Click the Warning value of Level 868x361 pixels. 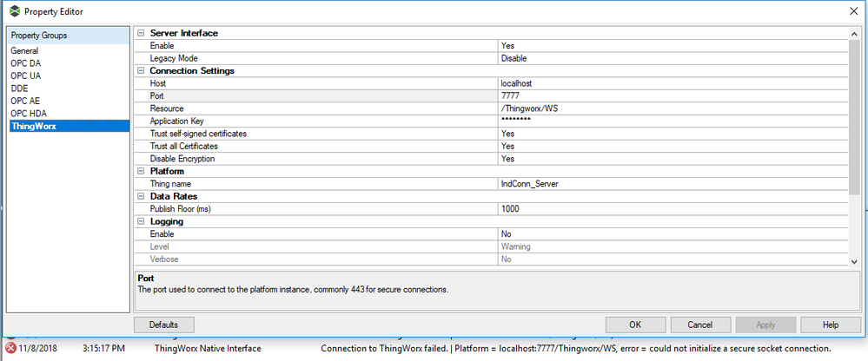(515, 246)
